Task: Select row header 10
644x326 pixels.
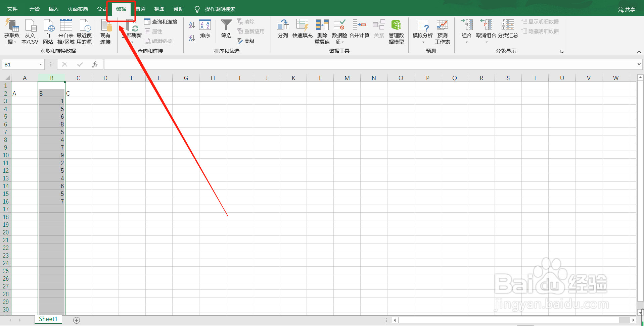Action: (x=6, y=155)
